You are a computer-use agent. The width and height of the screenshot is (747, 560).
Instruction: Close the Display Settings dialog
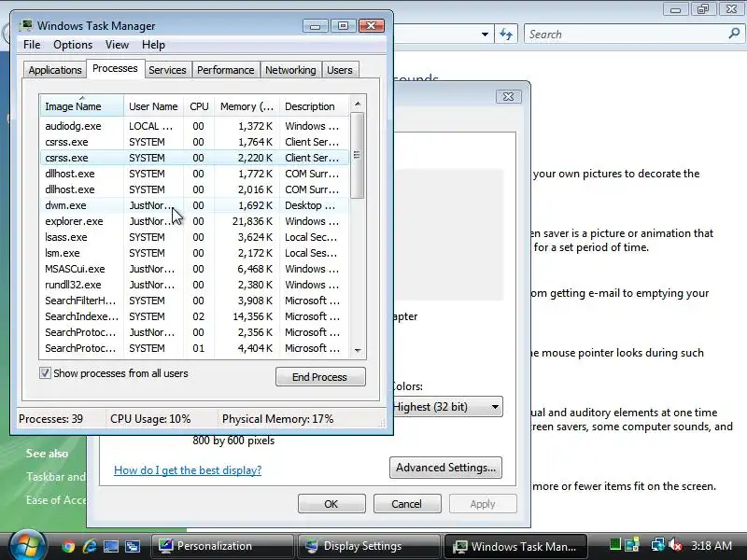click(508, 97)
